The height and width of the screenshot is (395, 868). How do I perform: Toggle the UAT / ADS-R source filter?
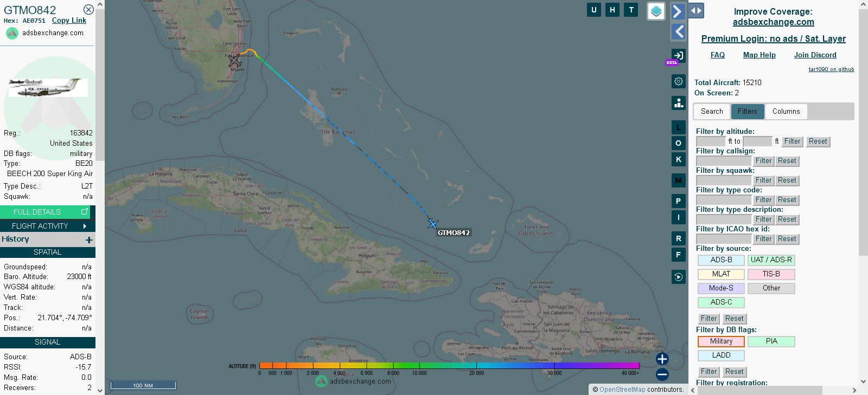771,260
